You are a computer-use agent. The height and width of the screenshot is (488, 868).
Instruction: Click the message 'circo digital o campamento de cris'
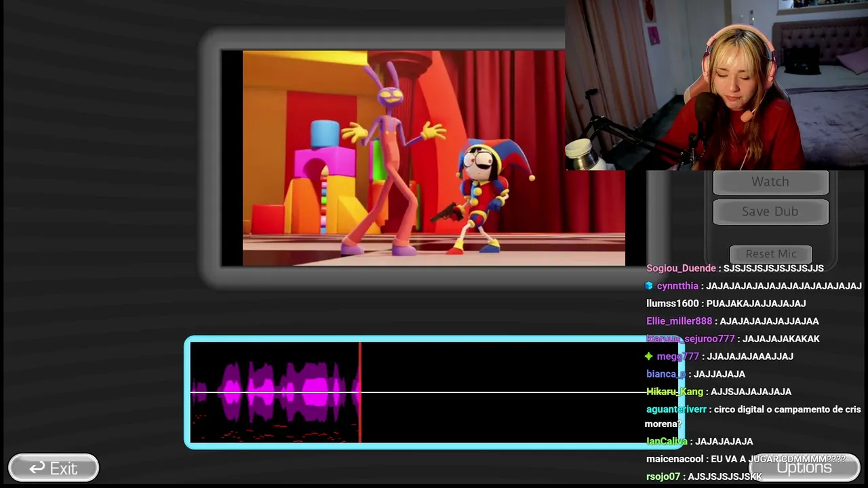tap(787, 409)
